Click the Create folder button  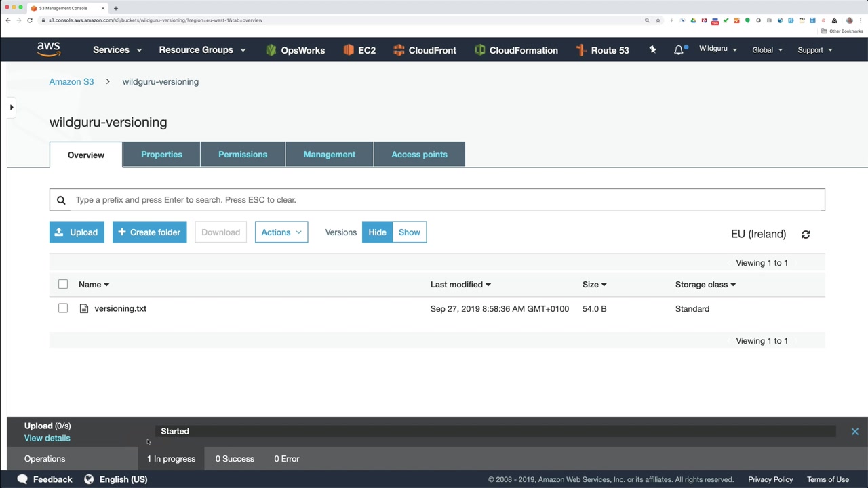tap(149, 232)
